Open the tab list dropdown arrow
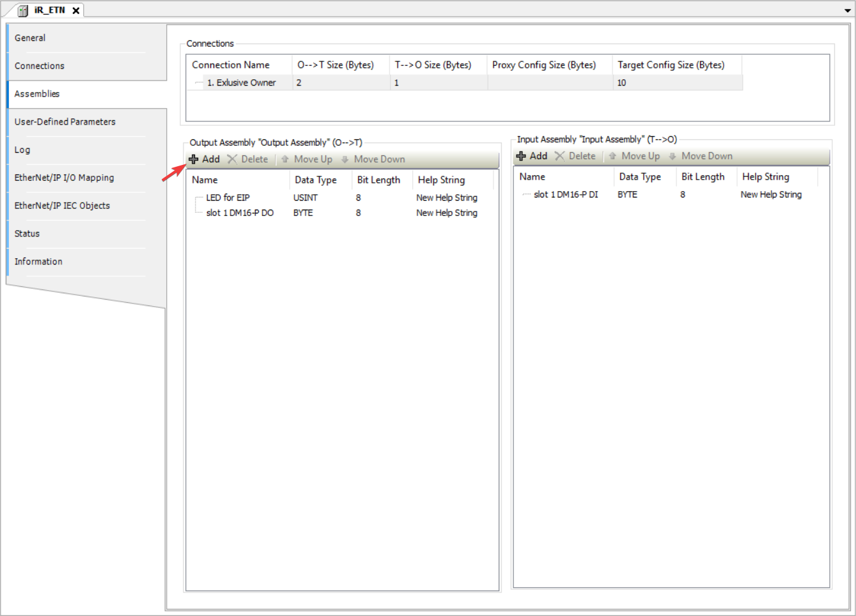The width and height of the screenshot is (856, 616). [848, 11]
